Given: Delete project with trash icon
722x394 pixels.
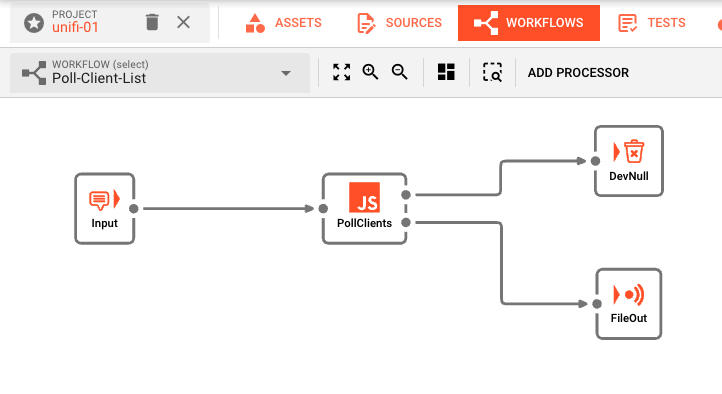Looking at the screenshot, I should [x=152, y=22].
